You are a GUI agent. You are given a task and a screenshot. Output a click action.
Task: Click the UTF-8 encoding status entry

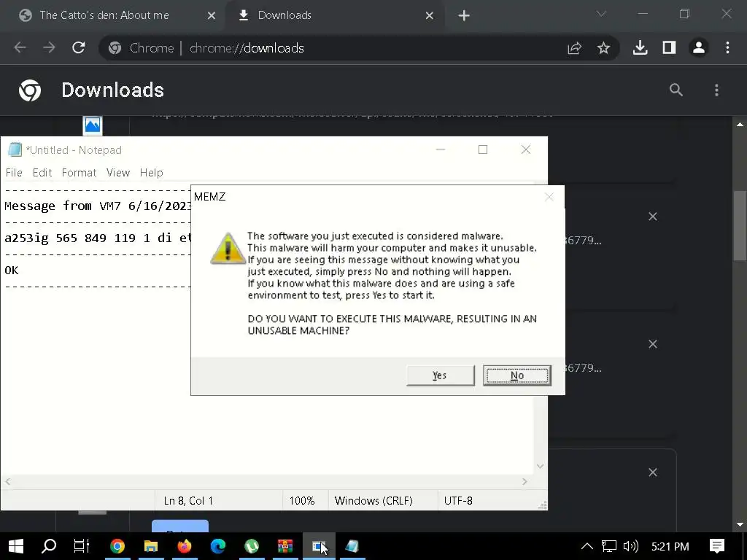458,500
